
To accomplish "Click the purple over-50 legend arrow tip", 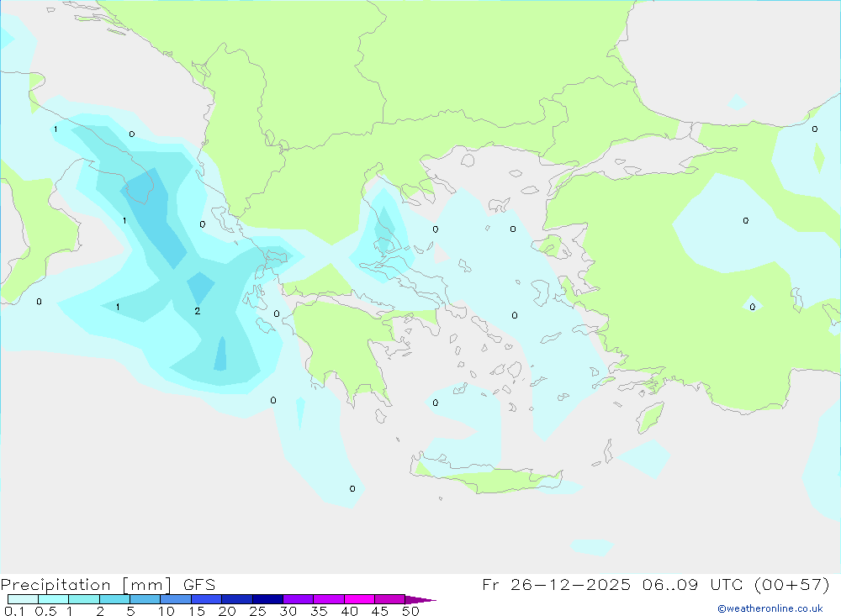I will [420, 600].
